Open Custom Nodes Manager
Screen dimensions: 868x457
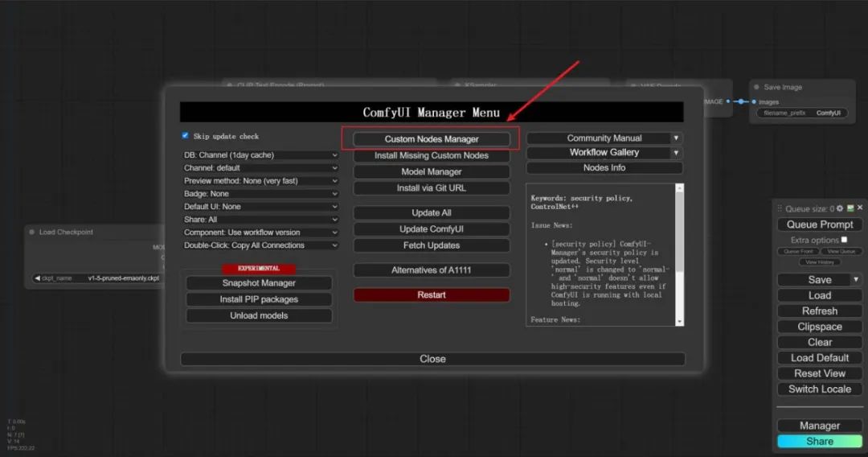pos(432,139)
